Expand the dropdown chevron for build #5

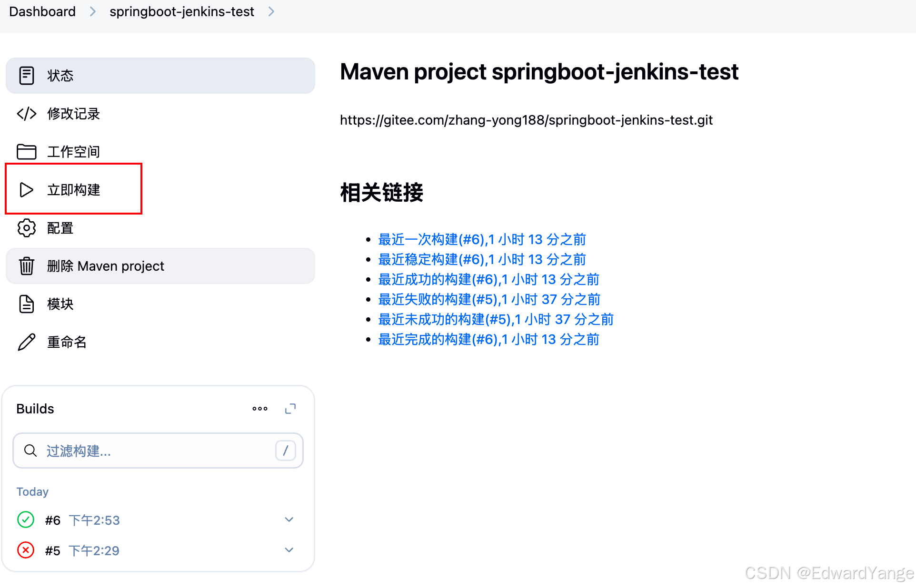point(289,550)
